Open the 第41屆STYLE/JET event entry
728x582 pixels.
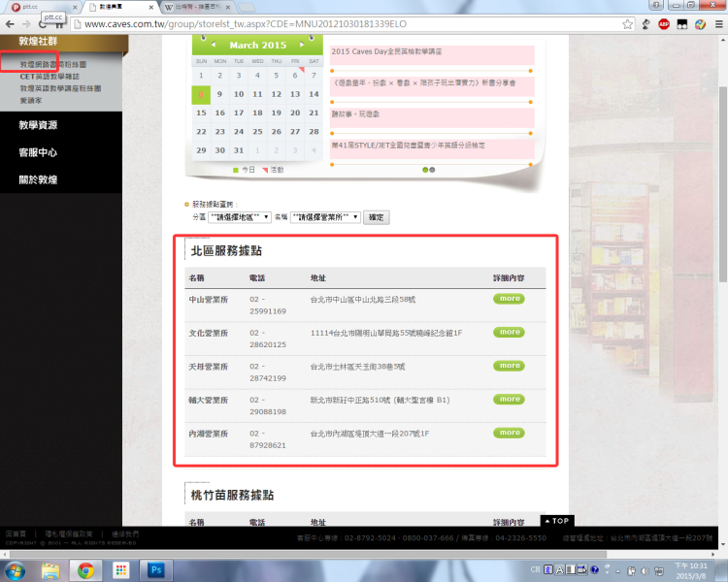click(432, 148)
